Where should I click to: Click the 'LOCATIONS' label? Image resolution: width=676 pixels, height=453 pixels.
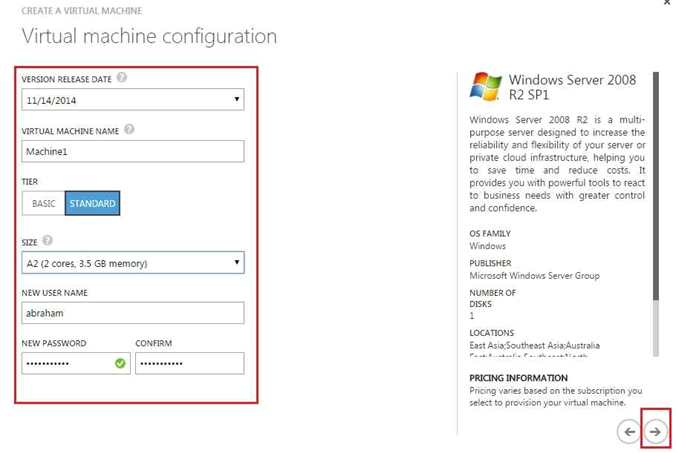click(x=491, y=333)
